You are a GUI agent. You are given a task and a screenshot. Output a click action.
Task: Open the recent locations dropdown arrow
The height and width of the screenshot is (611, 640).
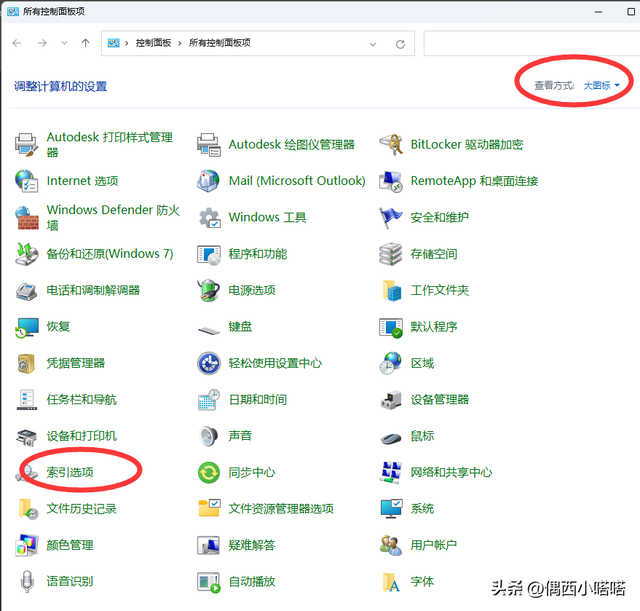point(64,43)
